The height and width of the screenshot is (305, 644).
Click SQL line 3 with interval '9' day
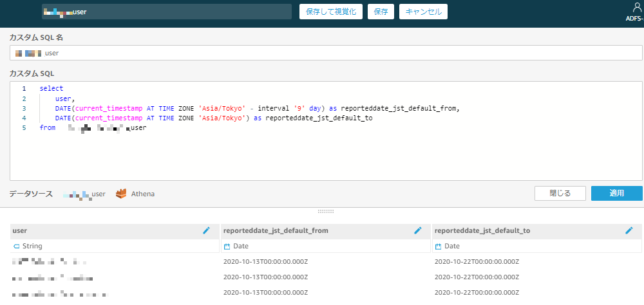pos(257,108)
